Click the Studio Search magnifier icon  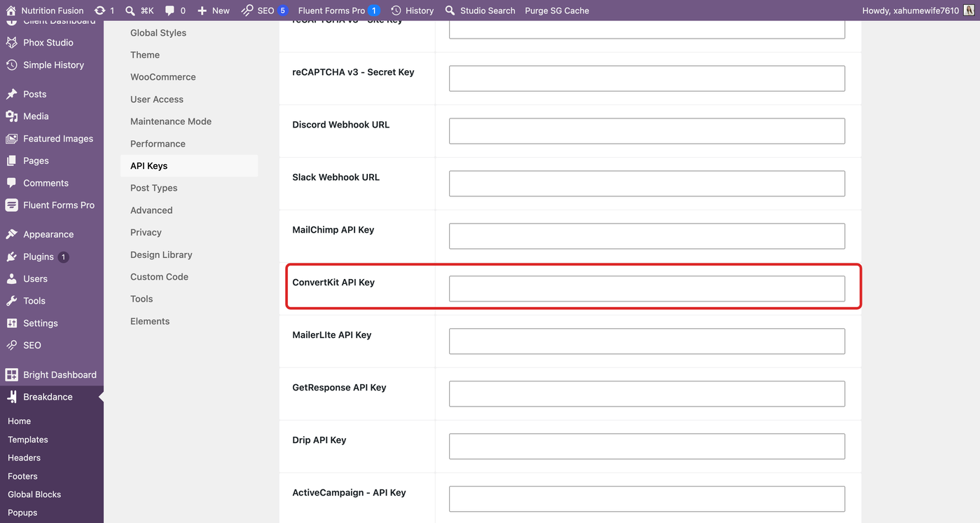point(450,11)
